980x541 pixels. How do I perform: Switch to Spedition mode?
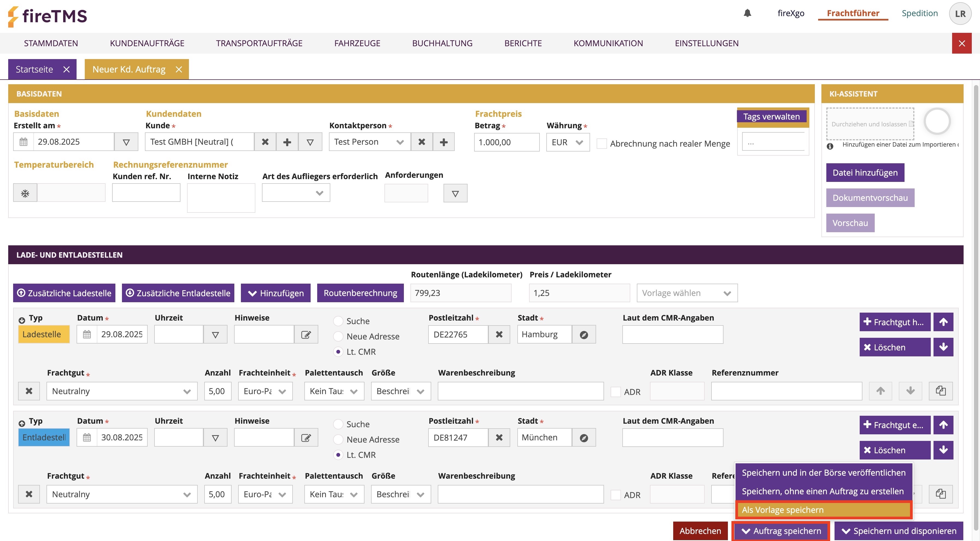920,13
